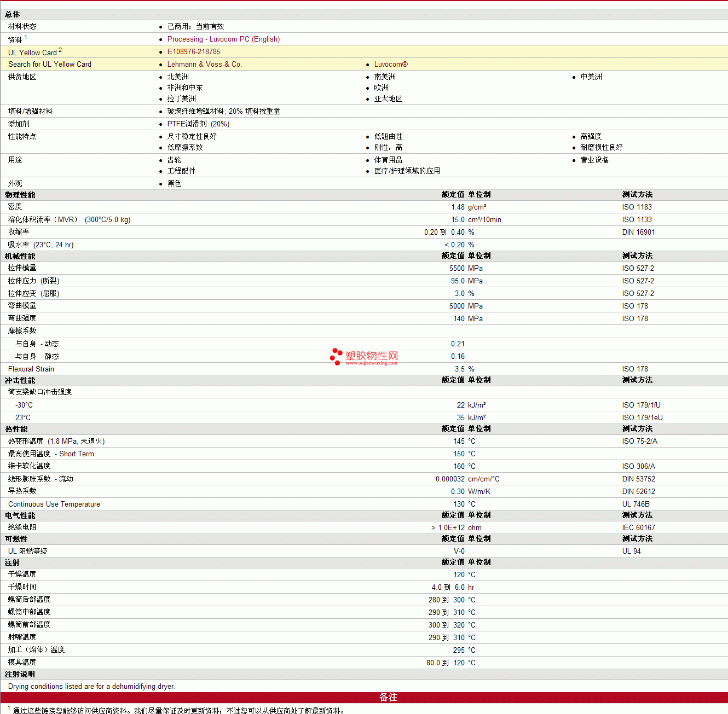
Task: Open the Processing - Luvocom PC (English) link
Action: (x=223, y=39)
